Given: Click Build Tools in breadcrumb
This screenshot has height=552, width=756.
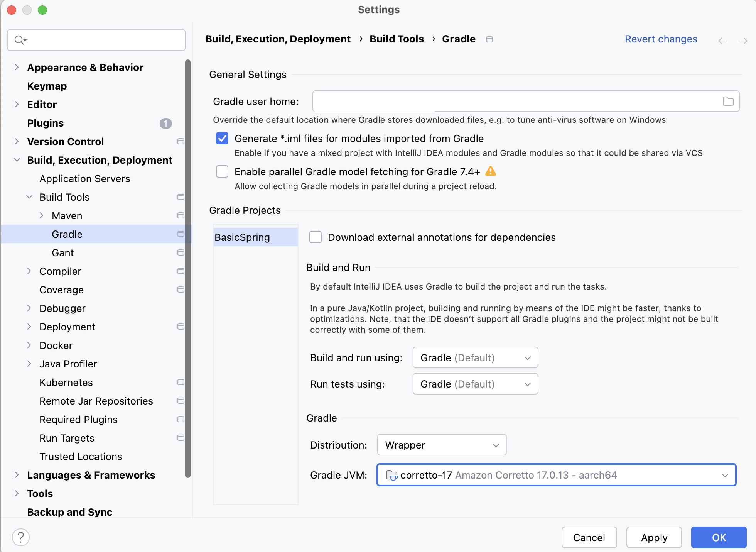Looking at the screenshot, I should point(397,39).
